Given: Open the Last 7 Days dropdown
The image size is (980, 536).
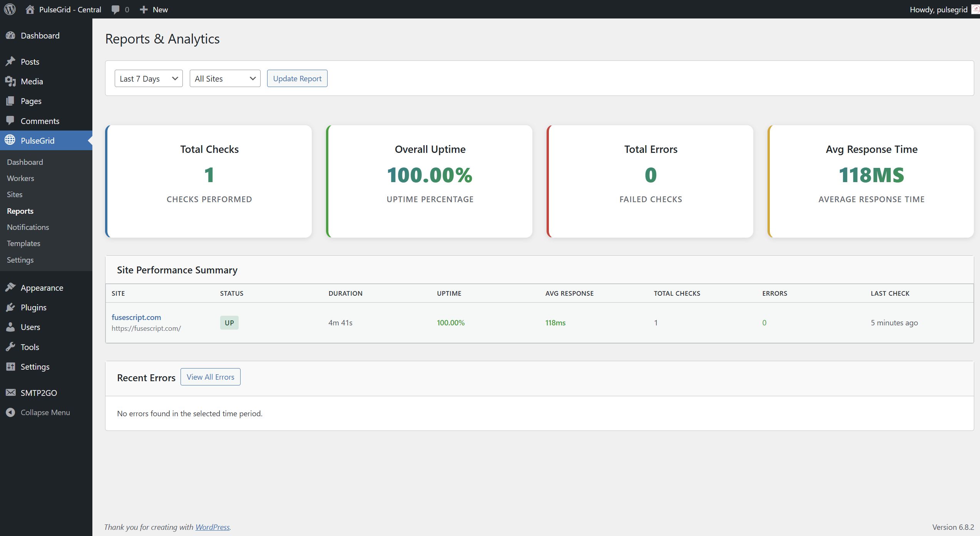Looking at the screenshot, I should click(149, 79).
